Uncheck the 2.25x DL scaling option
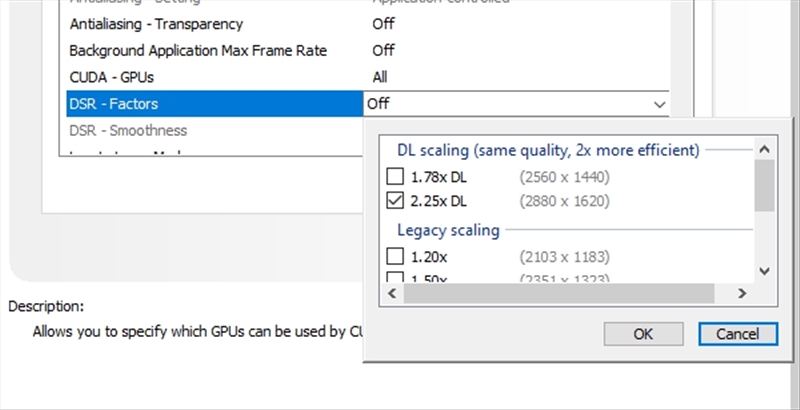The height and width of the screenshot is (410, 800). [x=395, y=201]
